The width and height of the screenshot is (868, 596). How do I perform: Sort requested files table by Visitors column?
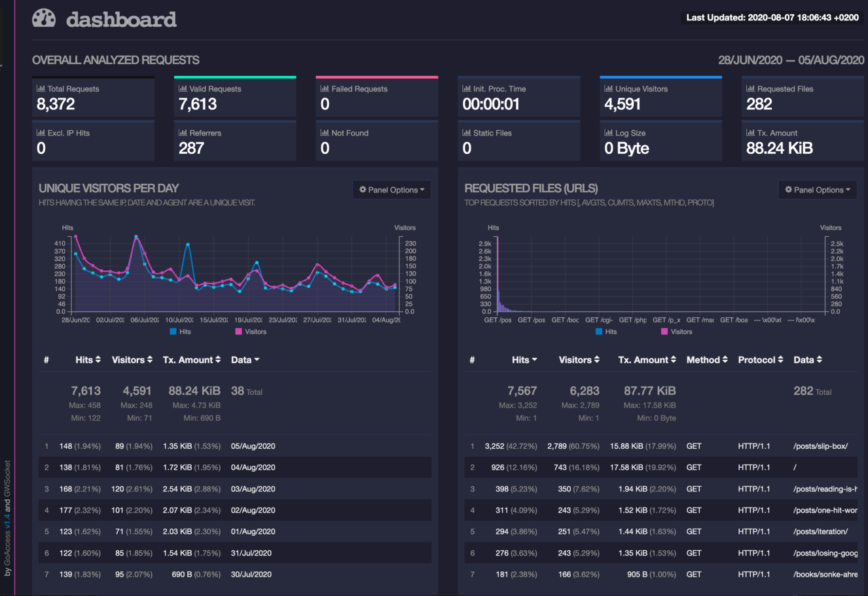point(579,360)
